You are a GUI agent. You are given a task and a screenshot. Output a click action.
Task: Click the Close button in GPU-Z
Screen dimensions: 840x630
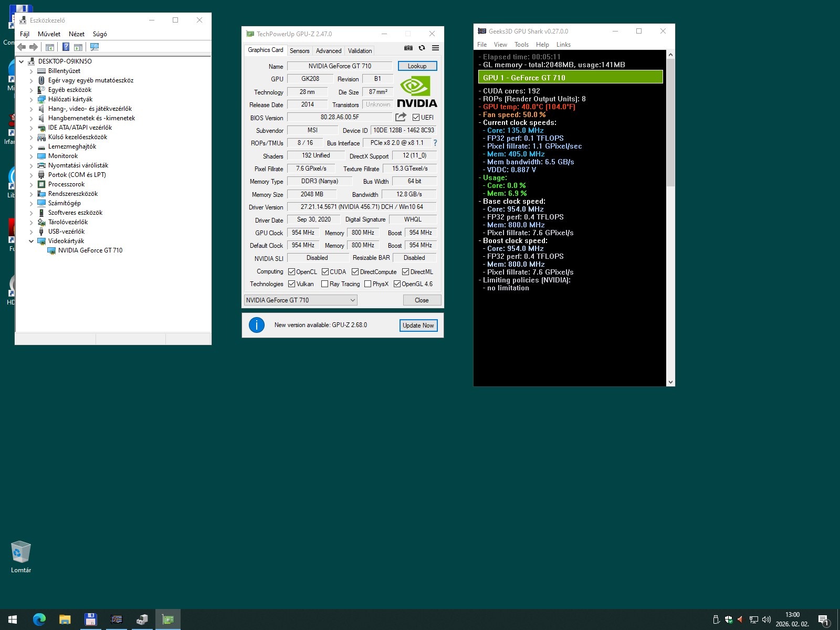coord(422,300)
